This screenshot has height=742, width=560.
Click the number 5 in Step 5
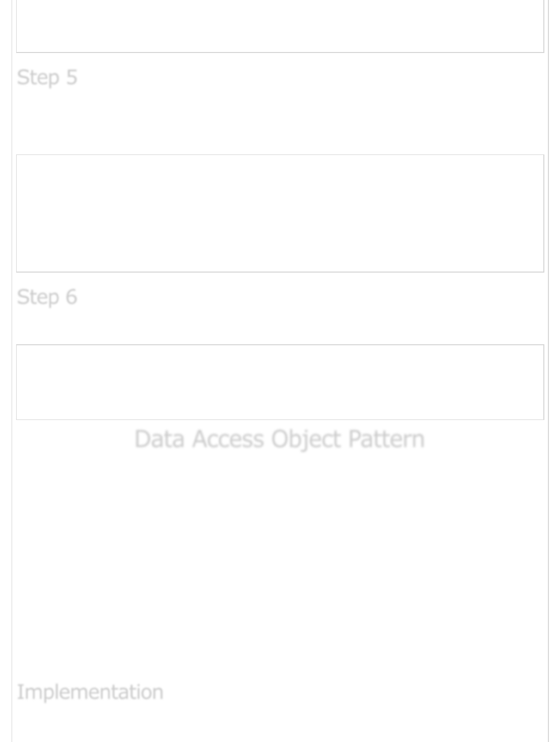coord(71,77)
